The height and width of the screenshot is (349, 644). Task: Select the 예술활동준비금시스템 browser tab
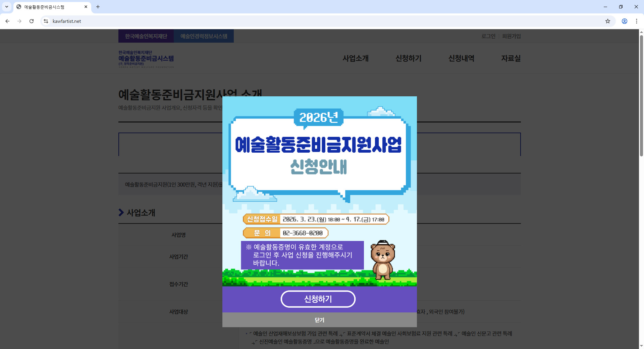coord(52,7)
